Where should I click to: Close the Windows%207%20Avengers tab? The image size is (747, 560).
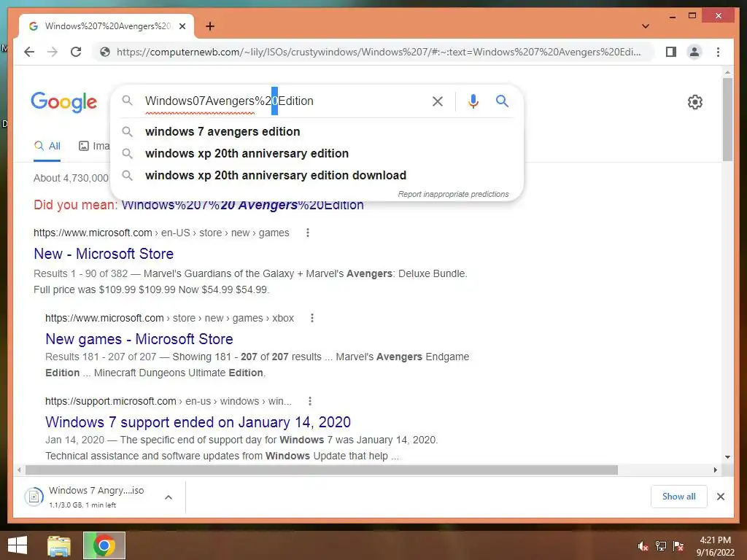(182, 26)
